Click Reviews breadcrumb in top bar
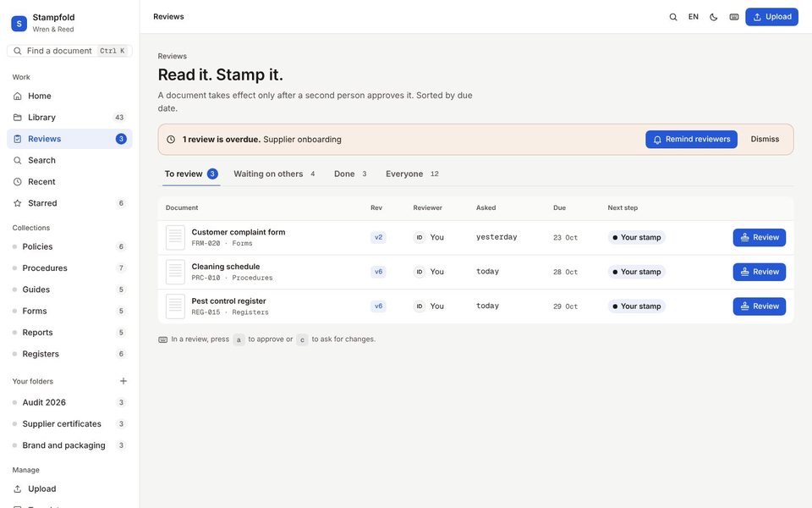Viewport: 812px width, 508px height. click(168, 17)
